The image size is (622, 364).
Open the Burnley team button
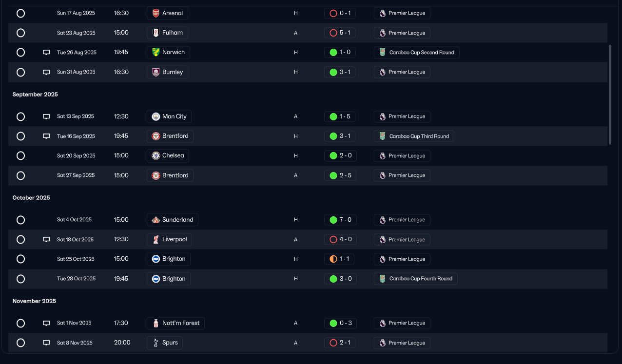(167, 72)
